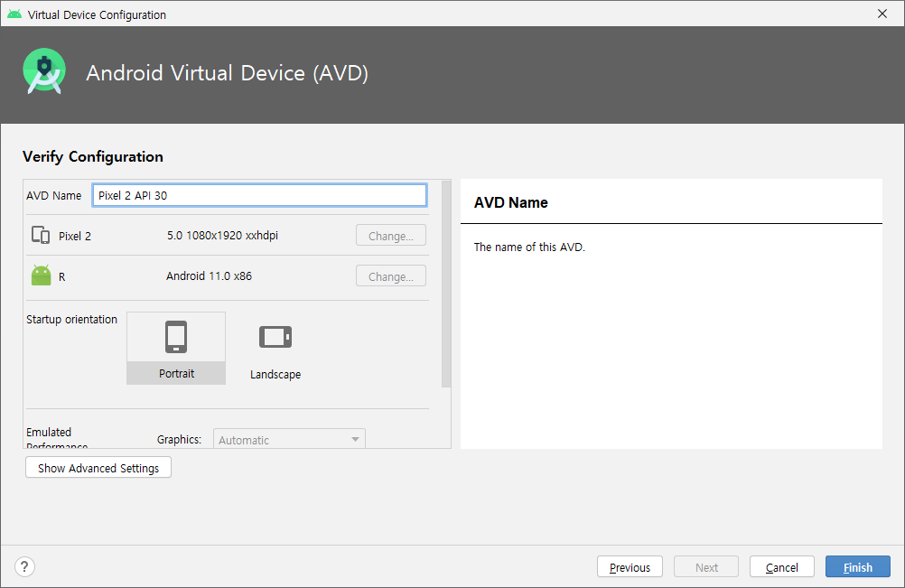Select Portrait startup orientation
Viewport: 905px width, 588px height.
[176, 348]
